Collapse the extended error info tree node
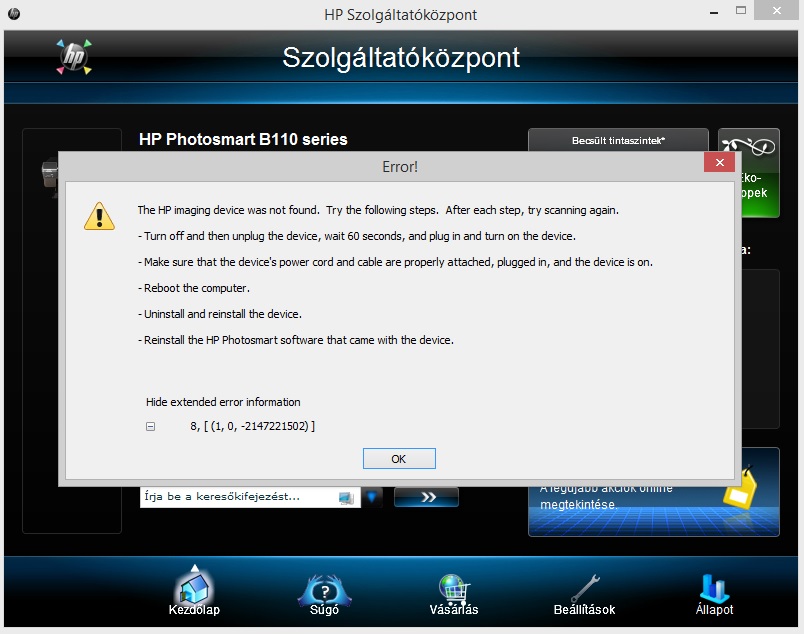804x634 pixels. click(150, 427)
